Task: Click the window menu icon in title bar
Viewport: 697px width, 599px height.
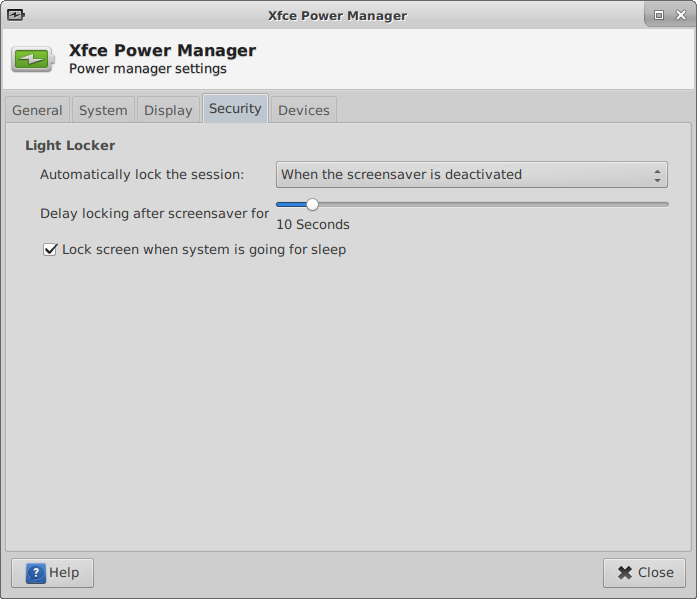Action: pos(15,15)
